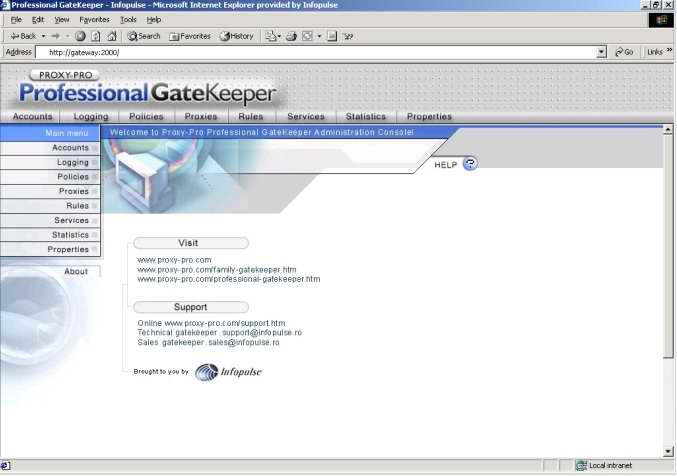The image size is (677, 476).
Task: Open www.proxy-pro.com link
Action: click(174, 260)
